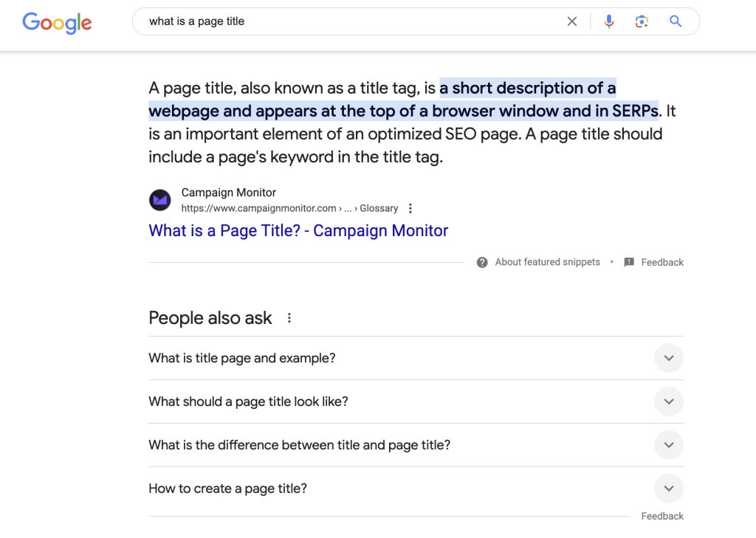Click the Glossary breadcrumb in the URL path
This screenshot has height=538, width=756.
click(379, 208)
